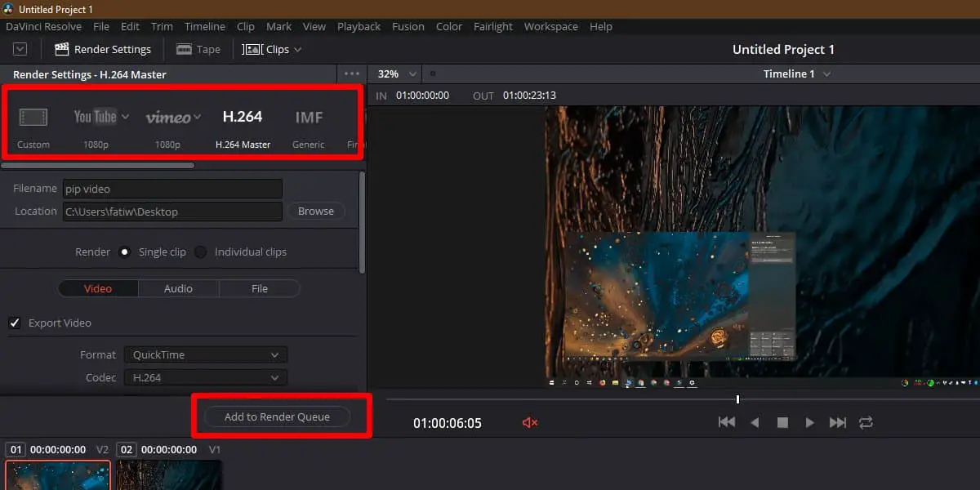980x490 pixels.
Task: Open the View menu
Action: pos(314,26)
